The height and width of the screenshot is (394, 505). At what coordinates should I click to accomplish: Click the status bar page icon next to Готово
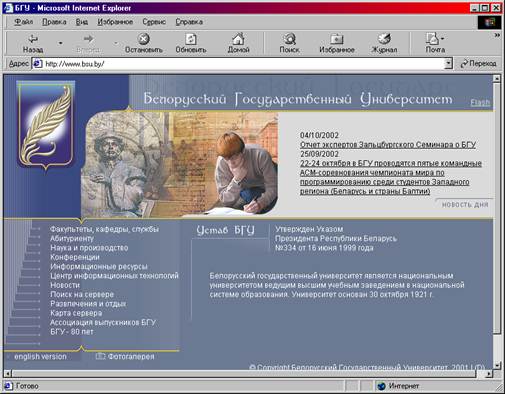[x=8, y=386]
